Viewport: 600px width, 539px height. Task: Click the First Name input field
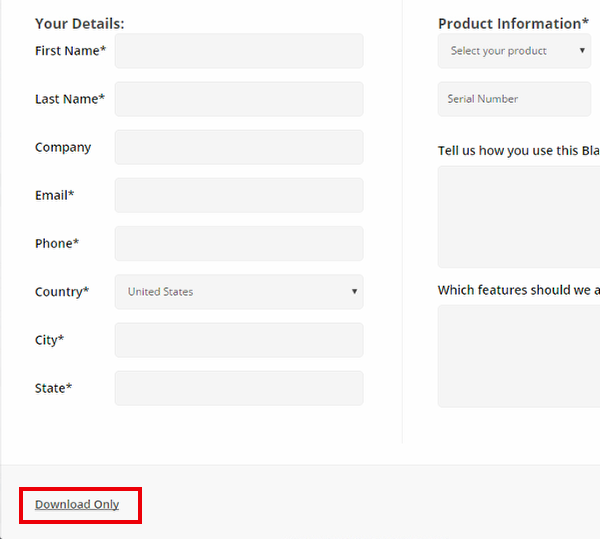pos(239,51)
